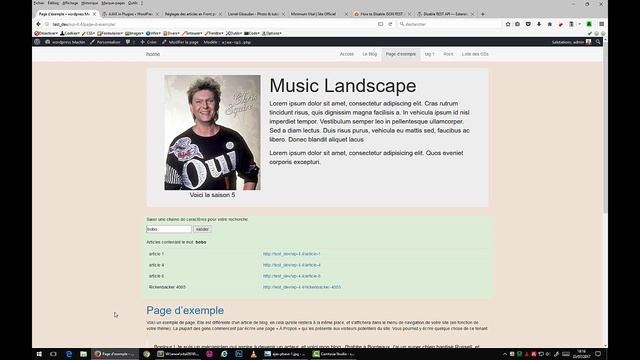Open the Affichage menu

coord(70,3)
